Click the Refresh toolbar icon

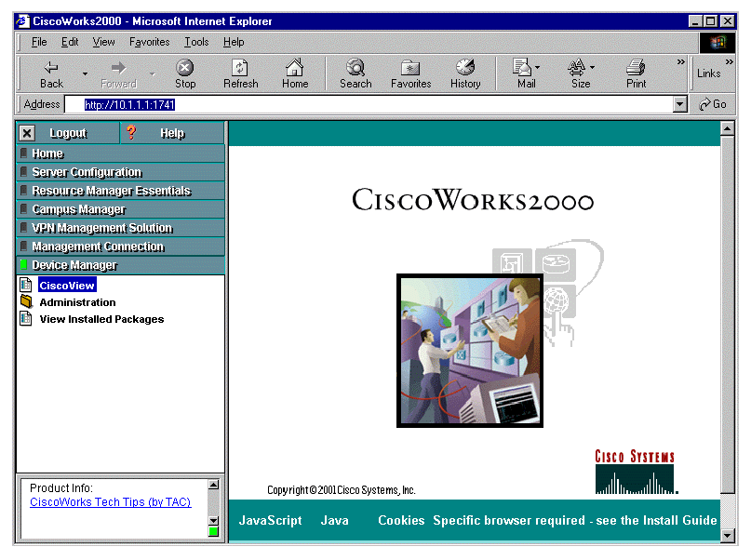pos(240,68)
